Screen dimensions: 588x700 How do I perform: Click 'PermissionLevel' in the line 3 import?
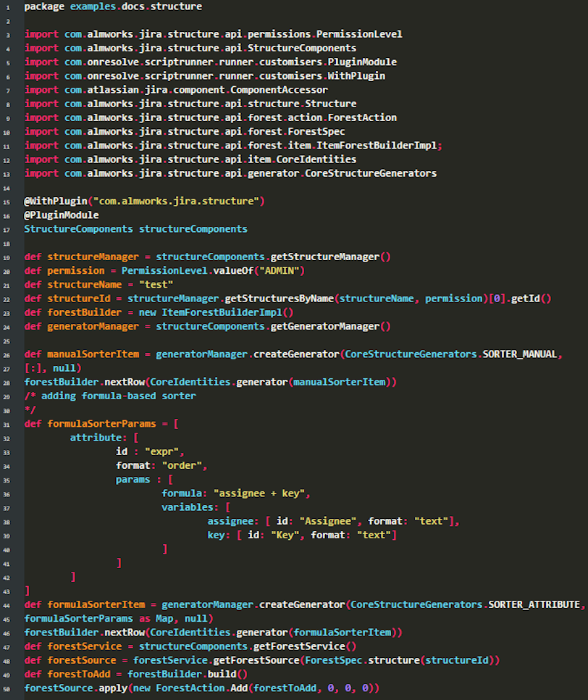(359, 34)
